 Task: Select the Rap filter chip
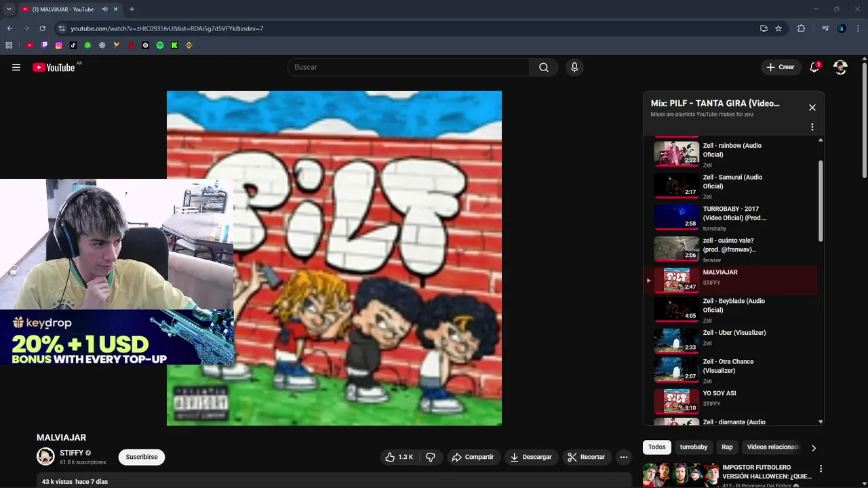(x=727, y=447)
